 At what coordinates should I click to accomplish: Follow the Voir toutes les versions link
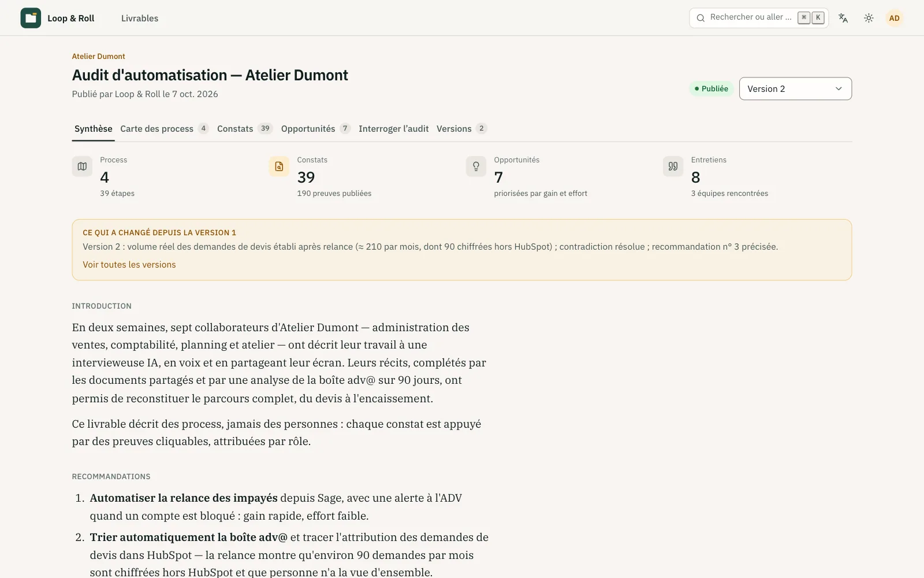[129, 265]
